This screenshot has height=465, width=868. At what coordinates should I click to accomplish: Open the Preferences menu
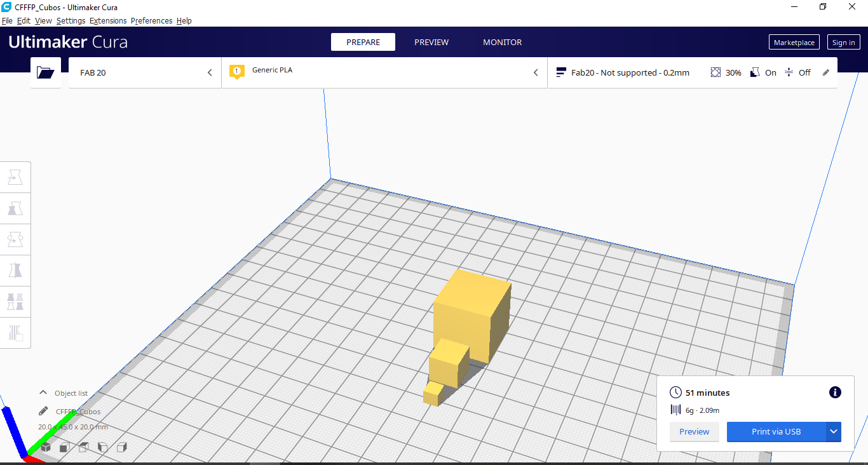151,20
